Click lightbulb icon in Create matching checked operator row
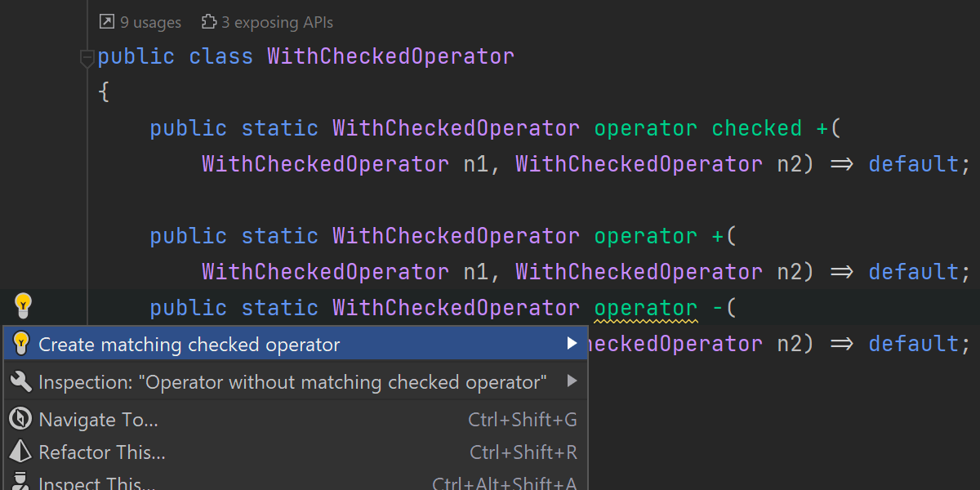This screenshot has height=490, width=980. [x=22, y=343]
